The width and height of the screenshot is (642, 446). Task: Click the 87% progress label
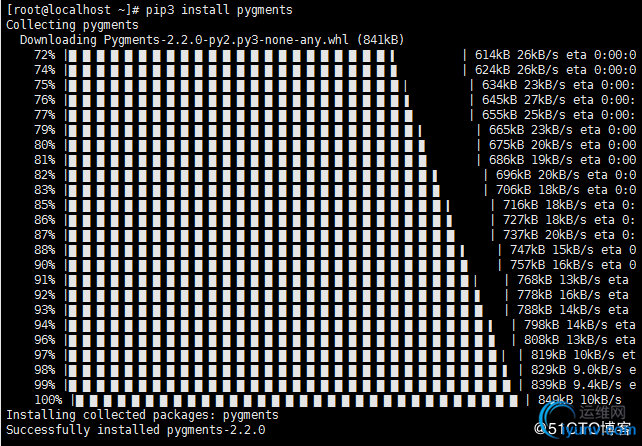(x=45, y=235)
